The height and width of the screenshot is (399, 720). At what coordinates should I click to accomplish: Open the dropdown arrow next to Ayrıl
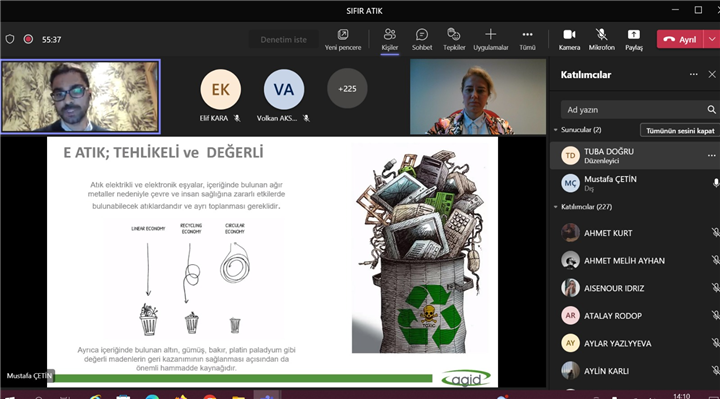[x=712, y=39]
